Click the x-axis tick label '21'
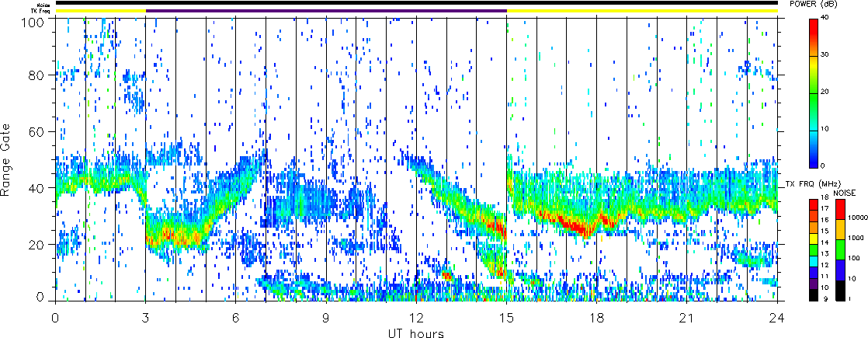 coord(687,318)
